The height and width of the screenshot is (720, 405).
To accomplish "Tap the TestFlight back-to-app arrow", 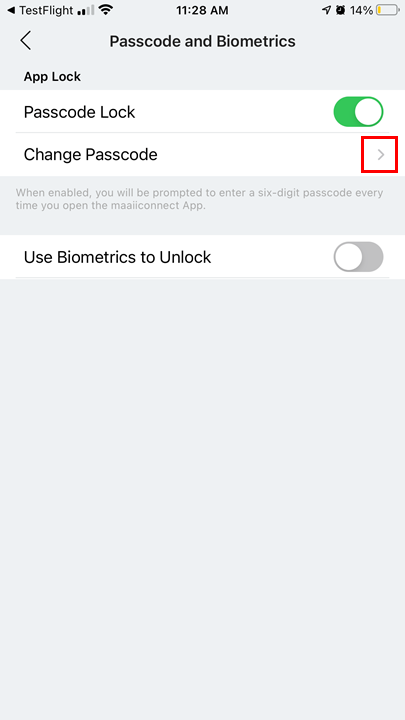I will [x=11, y=10].
